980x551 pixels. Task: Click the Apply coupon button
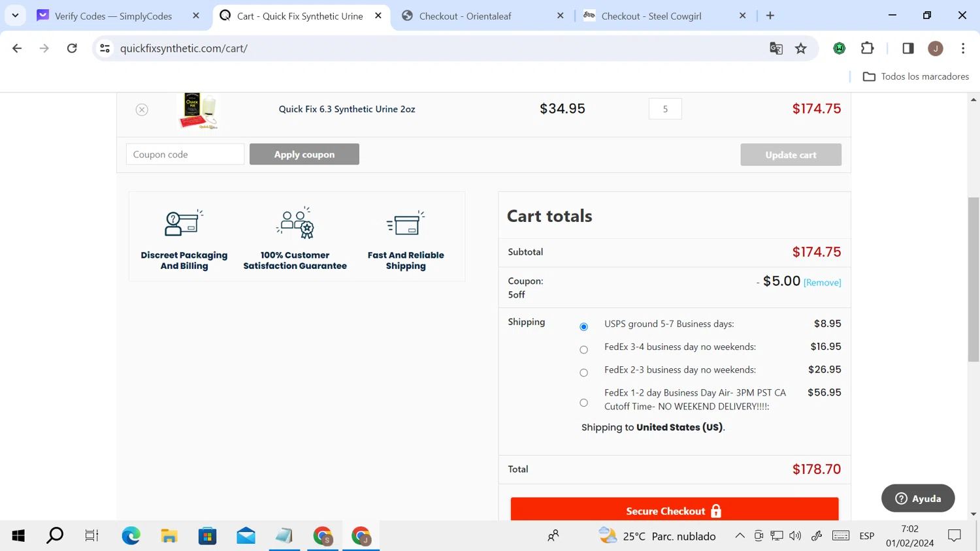pyautogui.click(x=304, y=154)
